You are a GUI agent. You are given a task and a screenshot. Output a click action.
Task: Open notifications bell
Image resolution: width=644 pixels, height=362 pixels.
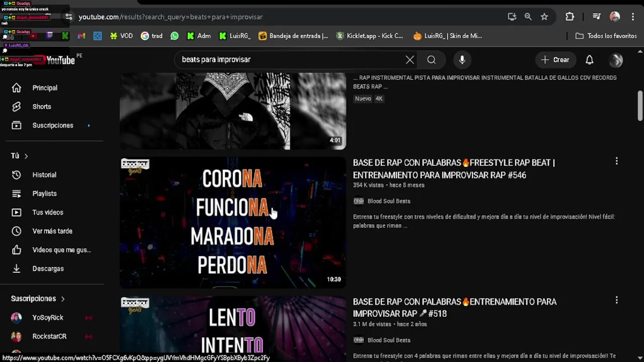click(x=590, y=60)
